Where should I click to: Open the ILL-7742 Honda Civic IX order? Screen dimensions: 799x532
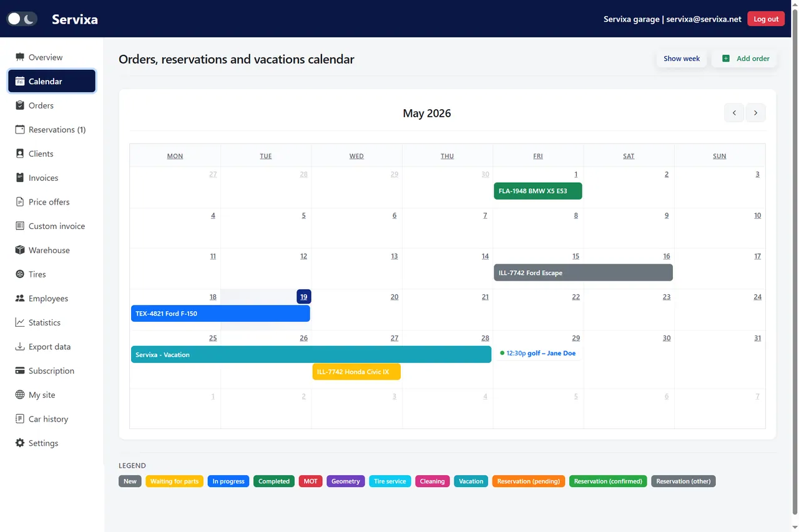356,372
